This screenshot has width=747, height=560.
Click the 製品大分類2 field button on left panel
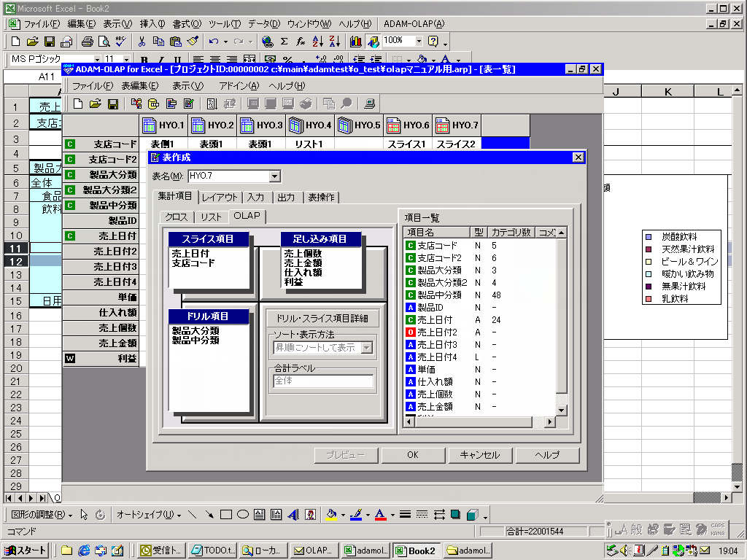click(101, 190)
